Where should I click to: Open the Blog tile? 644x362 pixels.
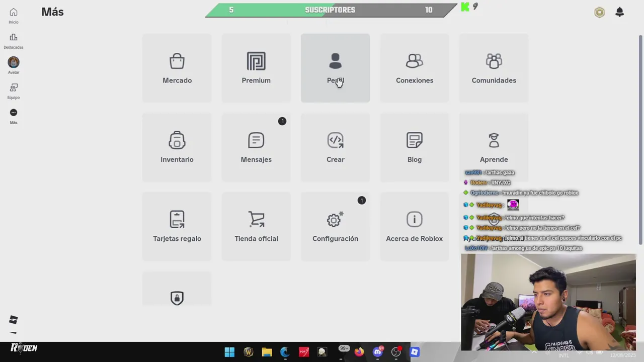pos(415,147)
